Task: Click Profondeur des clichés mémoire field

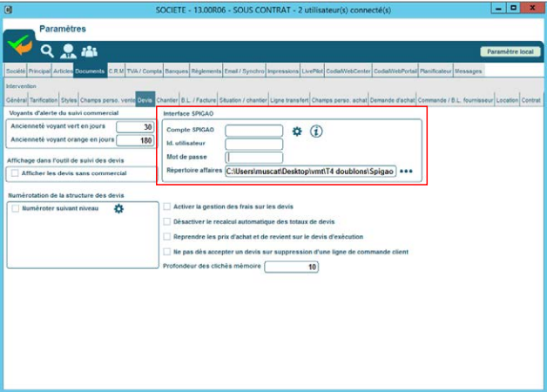Action: click(291, 267)
